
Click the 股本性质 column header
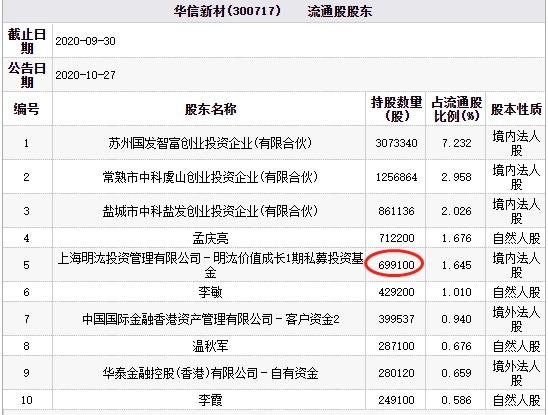[516, 109]
